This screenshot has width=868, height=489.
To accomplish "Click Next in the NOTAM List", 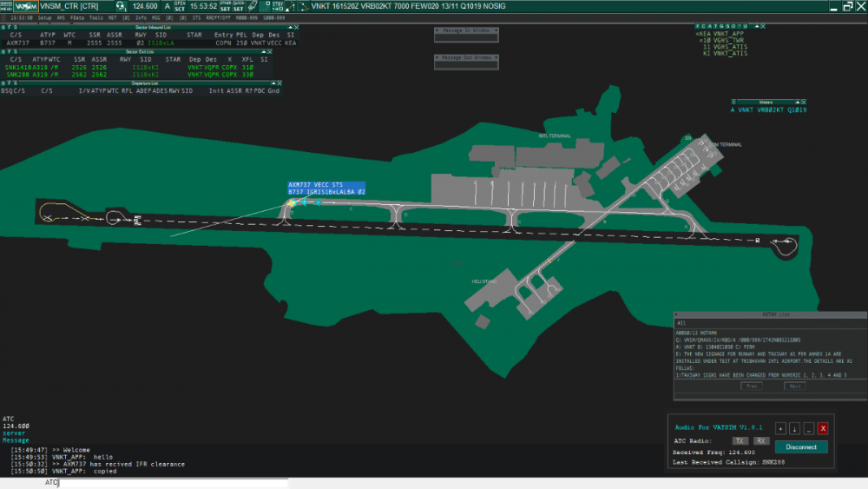I will 795,386.
